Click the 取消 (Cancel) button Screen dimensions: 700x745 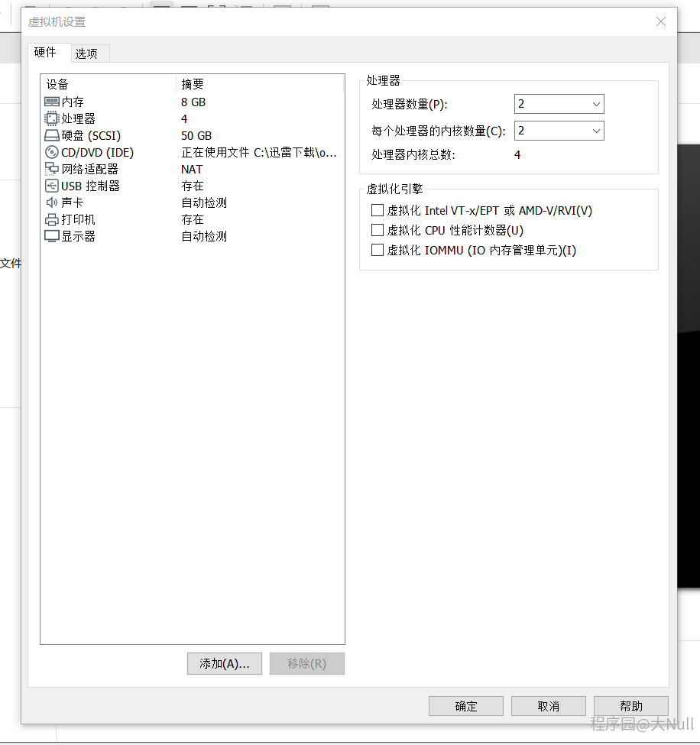click(x=548, y=706)
